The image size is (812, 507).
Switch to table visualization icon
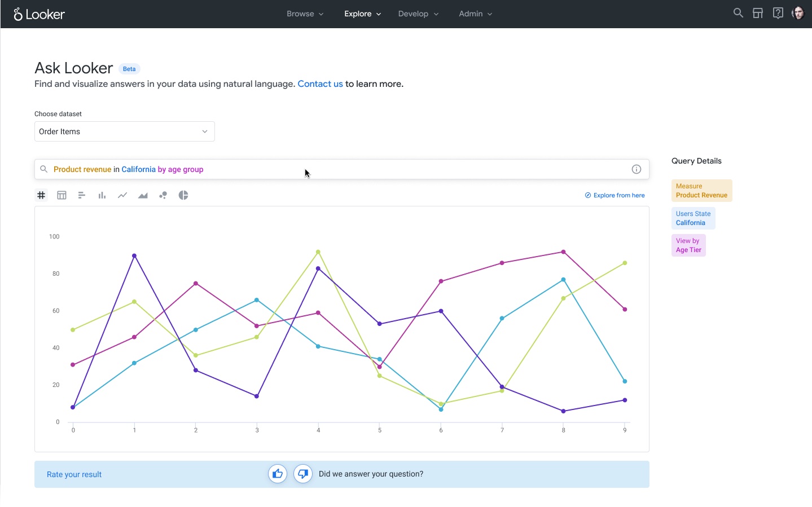pyautogui.click(x=62, y=195)
